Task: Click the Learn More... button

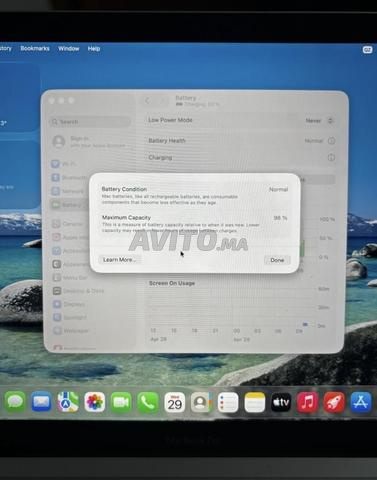Action: coord(119,260)
